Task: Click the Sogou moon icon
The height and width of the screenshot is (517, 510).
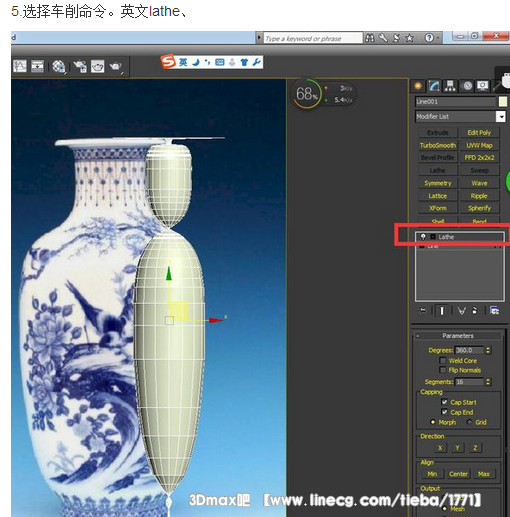Action: 196,62
